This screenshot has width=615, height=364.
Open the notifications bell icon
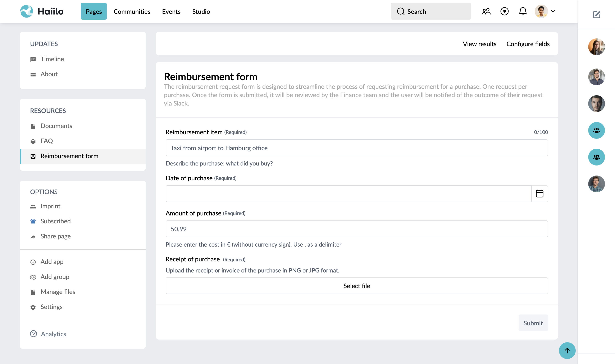[523, 11]
